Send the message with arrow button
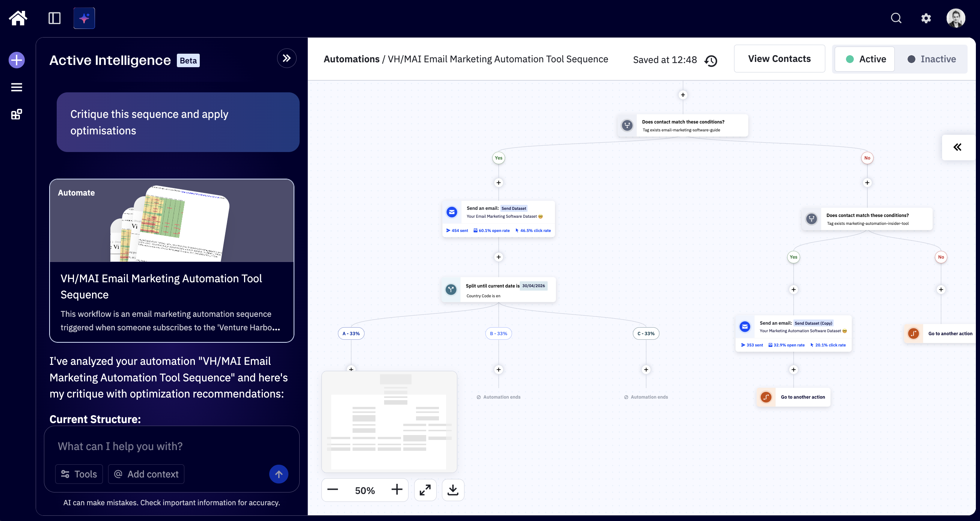Viewport: 980px width, 521px height. click(x=279, y=474)
